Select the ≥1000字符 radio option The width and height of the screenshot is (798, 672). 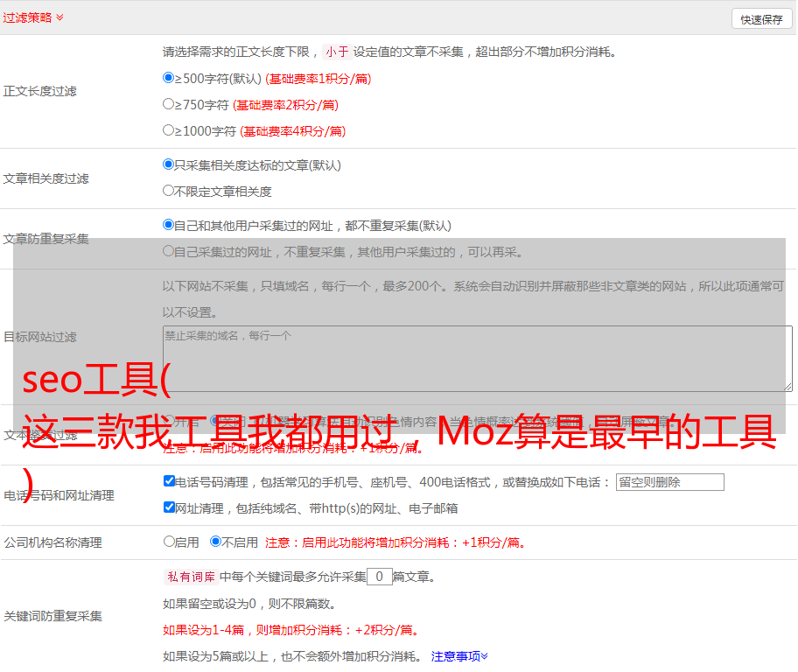[x=169, y=129]
